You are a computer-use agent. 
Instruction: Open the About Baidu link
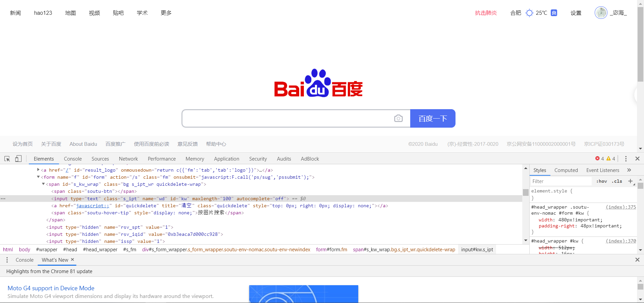(x=83, y=144)
